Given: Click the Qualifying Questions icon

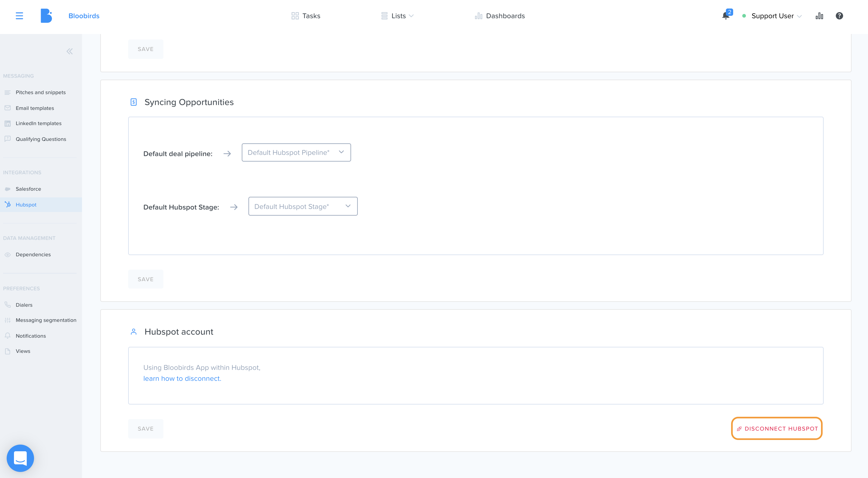Looking at the screenshot, I should coord(7,139).
